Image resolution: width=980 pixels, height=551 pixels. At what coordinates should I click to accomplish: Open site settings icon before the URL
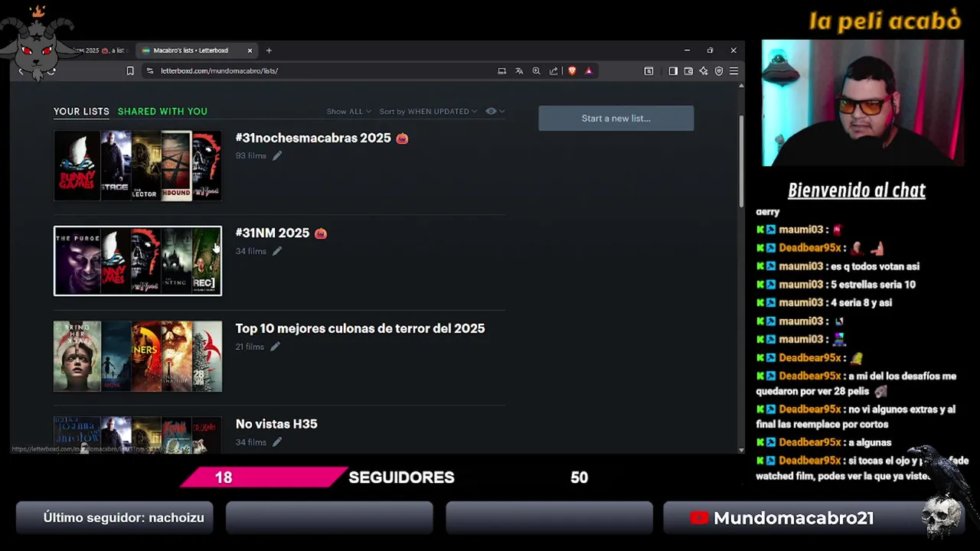click(x=150, y=70)
